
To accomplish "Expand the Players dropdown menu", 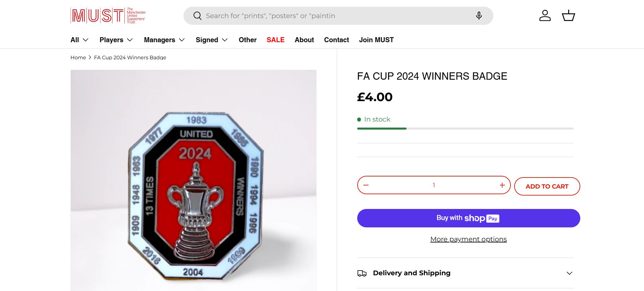I will pos(116,40).
